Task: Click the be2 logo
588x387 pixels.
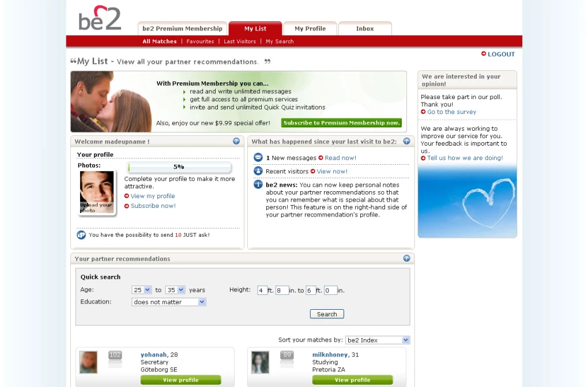Action: coord(100,18)
